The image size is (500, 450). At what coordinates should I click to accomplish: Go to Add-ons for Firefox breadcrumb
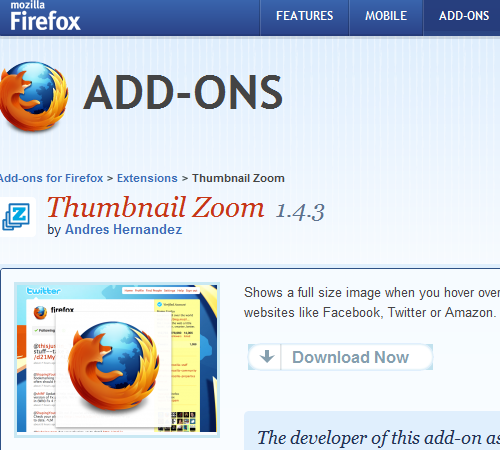pos(51,178)
